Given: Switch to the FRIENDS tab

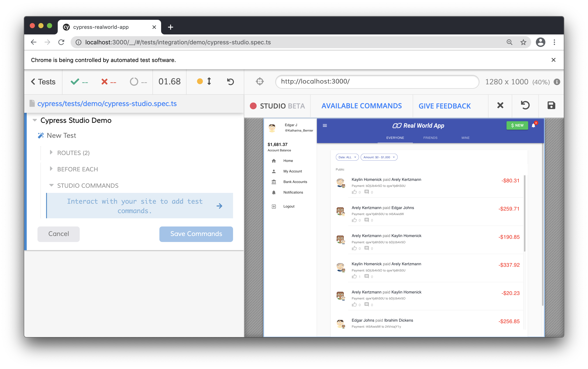Looking at the screenshot, I should point(430,138).
